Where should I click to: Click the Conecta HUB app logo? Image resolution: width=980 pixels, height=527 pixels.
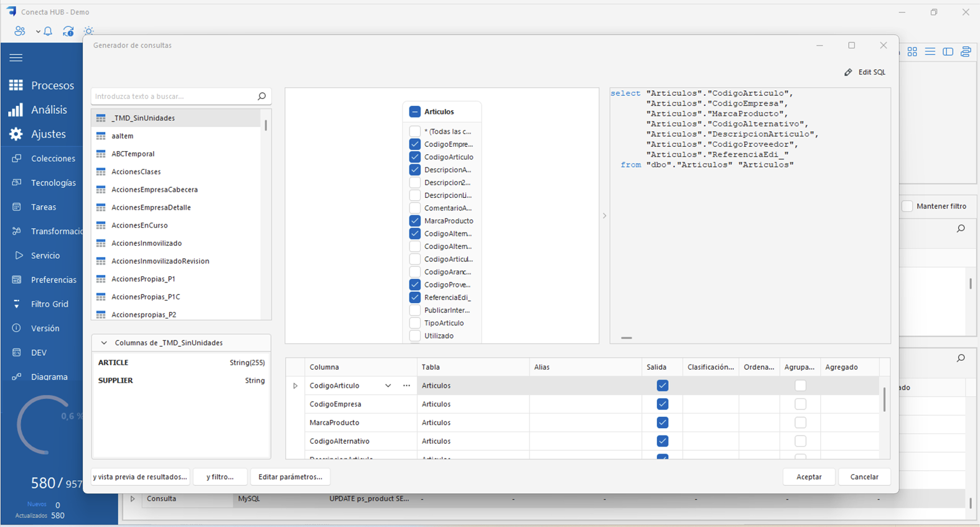tap(11, 12)
